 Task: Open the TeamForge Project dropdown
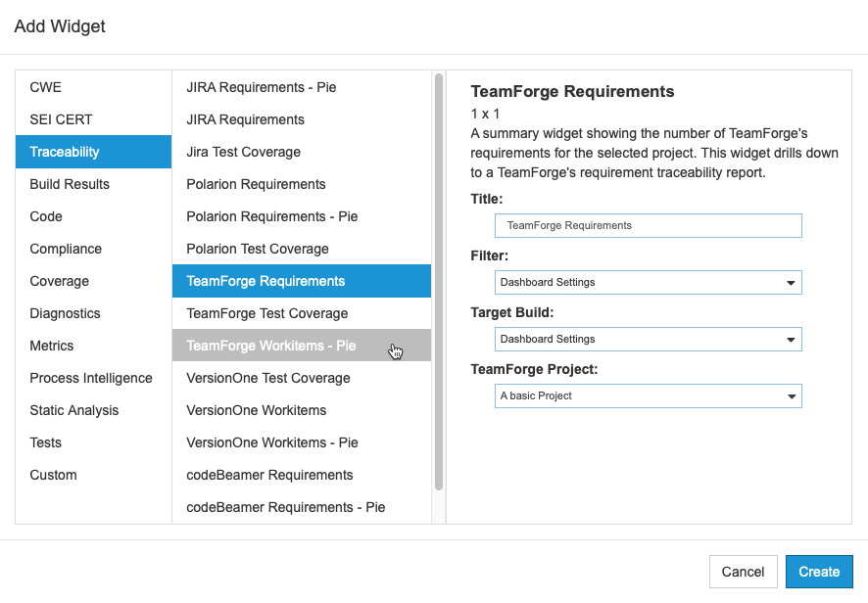[648, 396]
